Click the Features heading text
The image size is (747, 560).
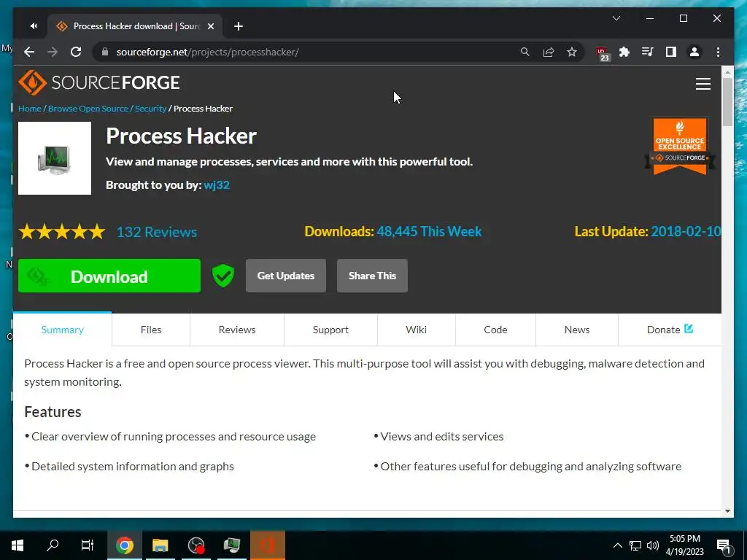pyautogui.click(x=53, y=412)
